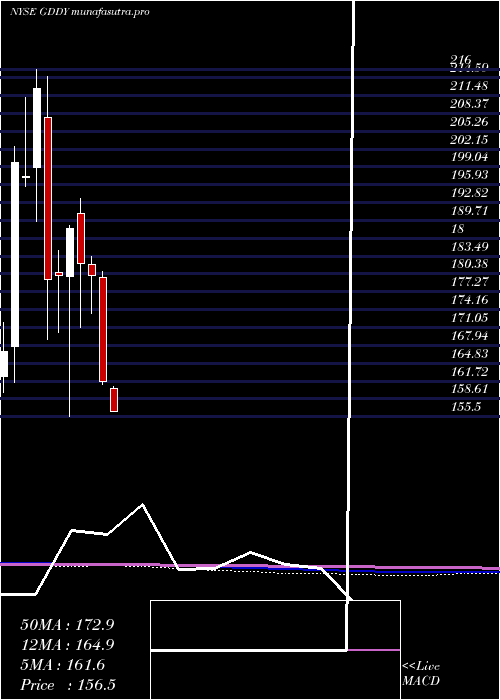Click the 208.37 price axis label

click(x=469, y=103)
